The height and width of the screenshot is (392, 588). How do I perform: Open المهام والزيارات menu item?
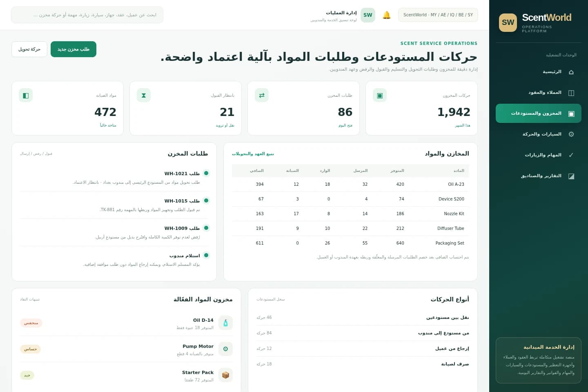539,155
